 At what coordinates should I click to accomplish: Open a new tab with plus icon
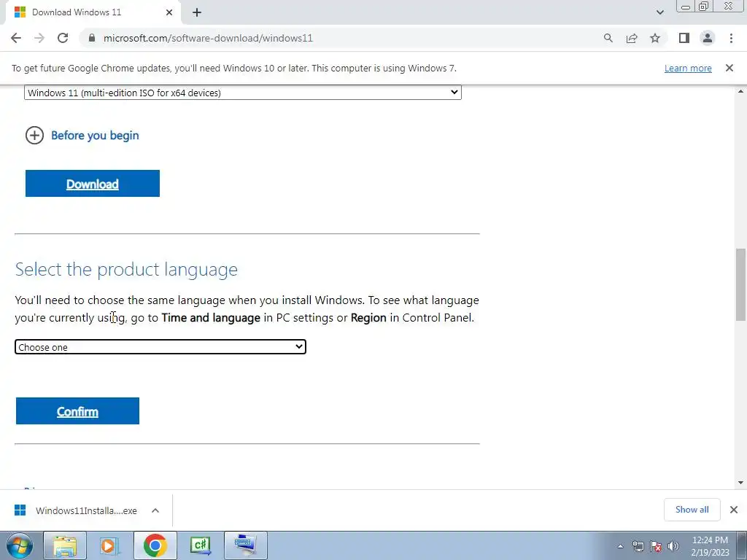(197, 12)
